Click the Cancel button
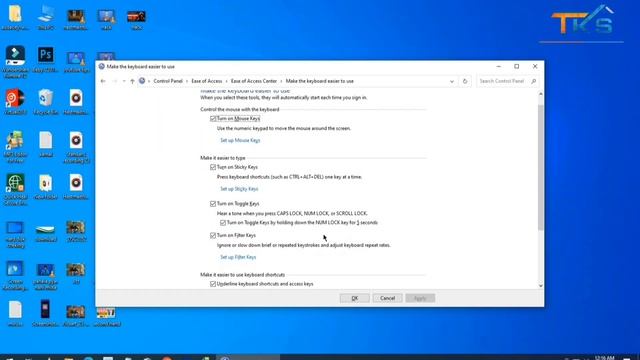This screenshot has height=360, width=640. pos(387,298)
